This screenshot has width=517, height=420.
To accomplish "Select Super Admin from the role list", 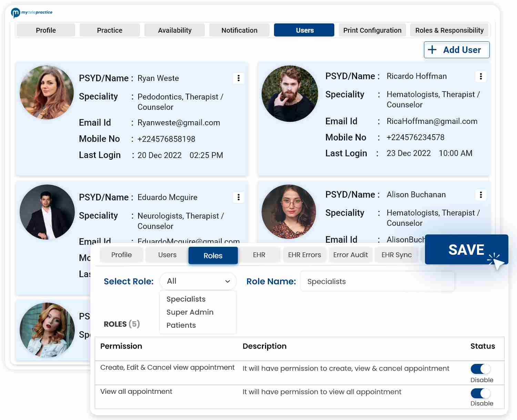I will tap(190, 312).
